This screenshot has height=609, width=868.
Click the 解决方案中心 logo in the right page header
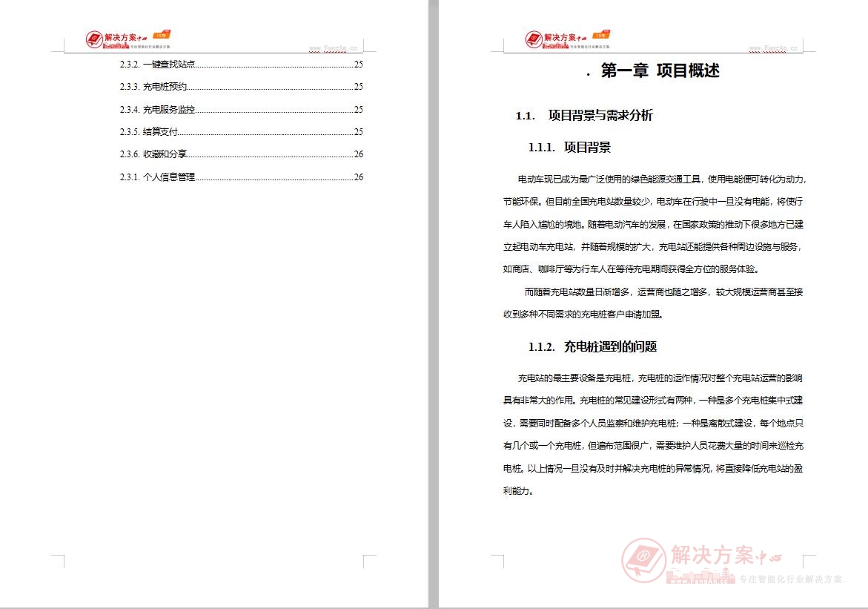[567, 39]
